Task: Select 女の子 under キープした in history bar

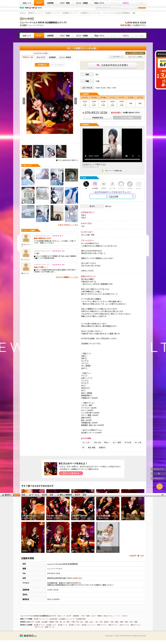Action: pyautogui.click(x=44, y=495)
